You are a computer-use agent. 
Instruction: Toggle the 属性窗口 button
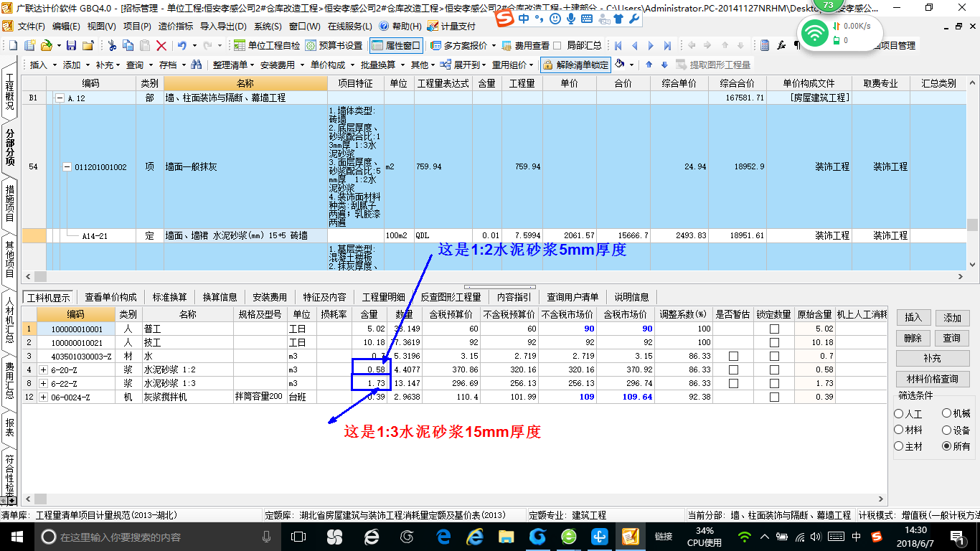click(x=396, y=46)
